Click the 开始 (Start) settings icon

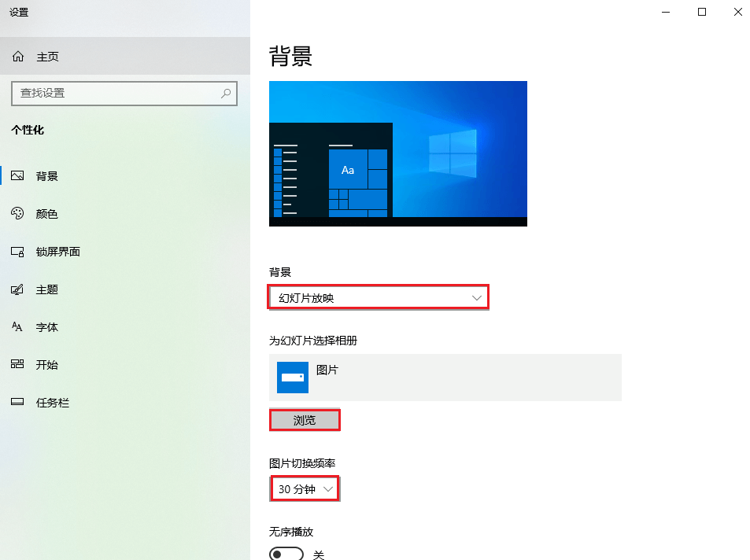(x=17, y=365)
